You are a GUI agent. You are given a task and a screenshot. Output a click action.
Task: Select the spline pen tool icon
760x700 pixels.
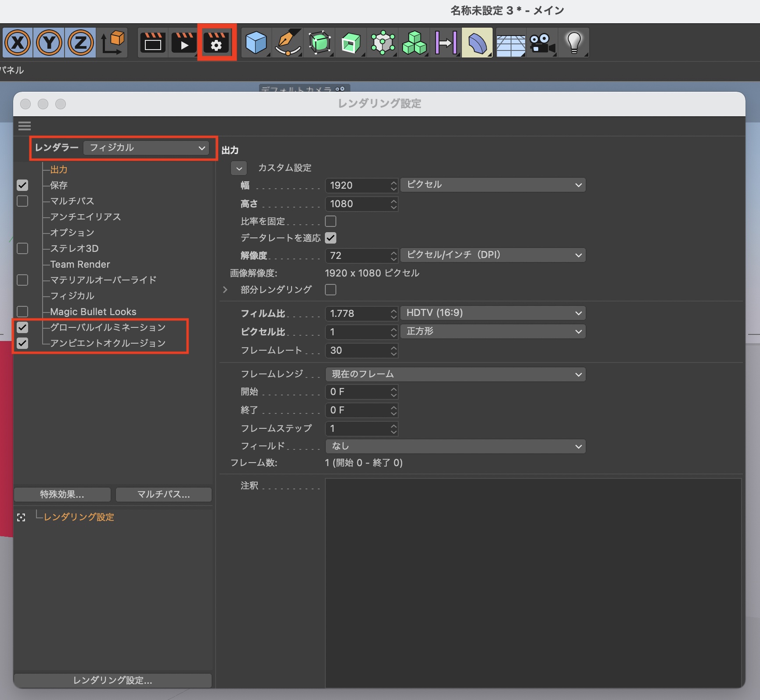(x=288, y=43)
